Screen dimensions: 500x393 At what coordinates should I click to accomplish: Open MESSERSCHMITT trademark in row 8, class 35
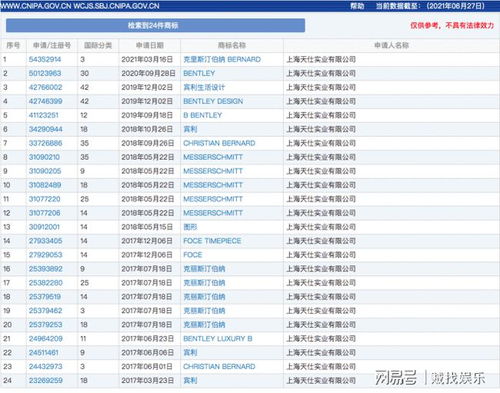(x=213, y=157)
